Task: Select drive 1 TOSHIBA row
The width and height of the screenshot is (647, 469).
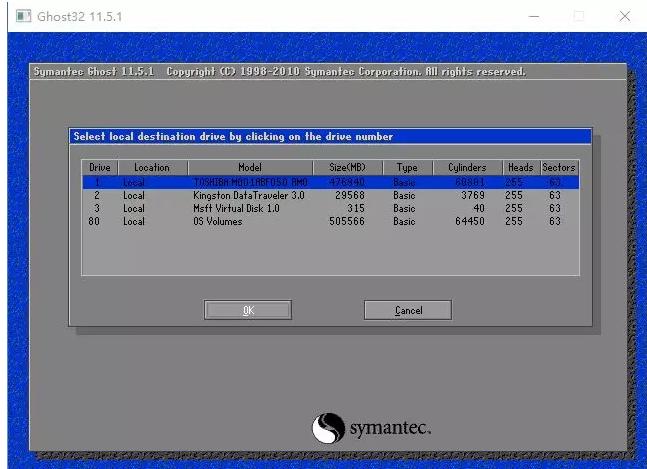Action: click(x=329, y=183)
